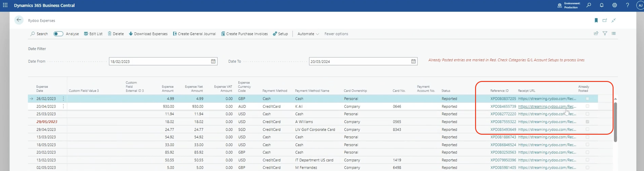Open the settings gear icon
This screenshot has height=171, width=644.
(615, 5)
